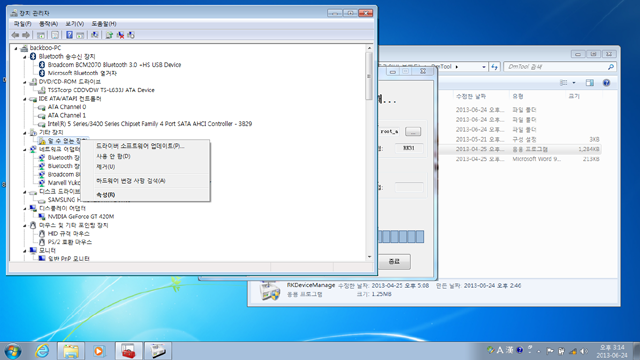Open the blue help question-mark toolbar icon
The height and width of the screenshot is (360, 640).
coord(69,35)
